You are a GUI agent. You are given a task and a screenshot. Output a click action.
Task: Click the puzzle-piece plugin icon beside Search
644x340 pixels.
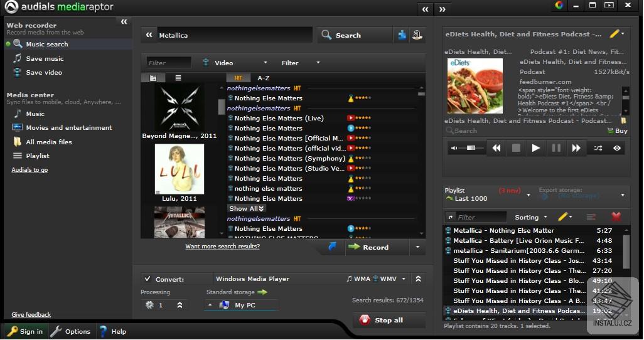click(402, 35)
